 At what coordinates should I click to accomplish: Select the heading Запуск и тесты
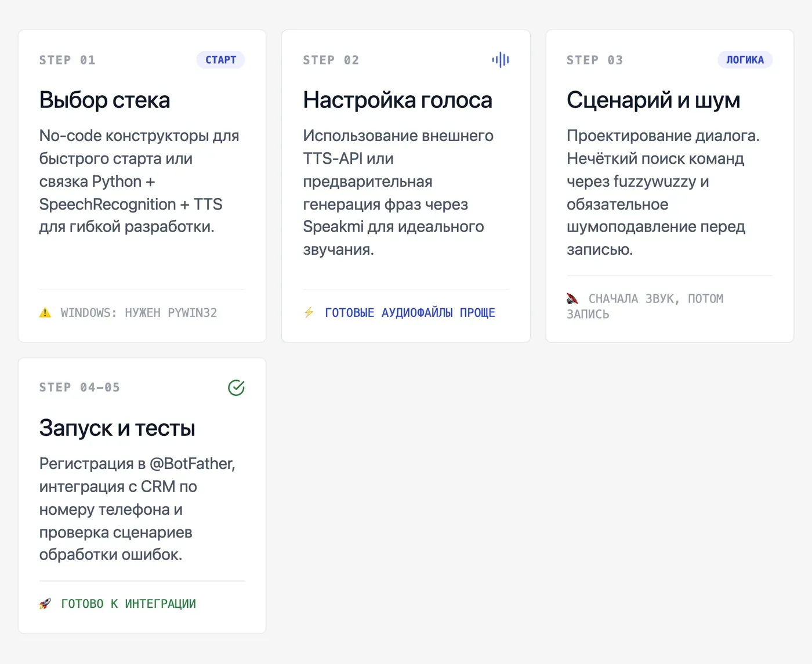point(117,428)
